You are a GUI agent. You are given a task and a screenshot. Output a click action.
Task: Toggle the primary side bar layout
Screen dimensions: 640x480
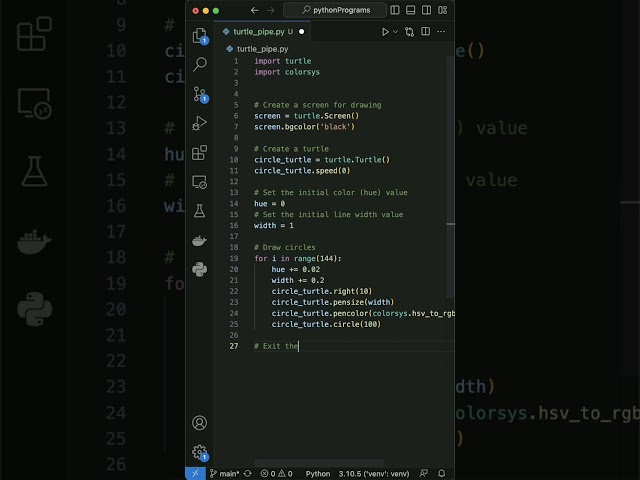click(x=395, y=10)
